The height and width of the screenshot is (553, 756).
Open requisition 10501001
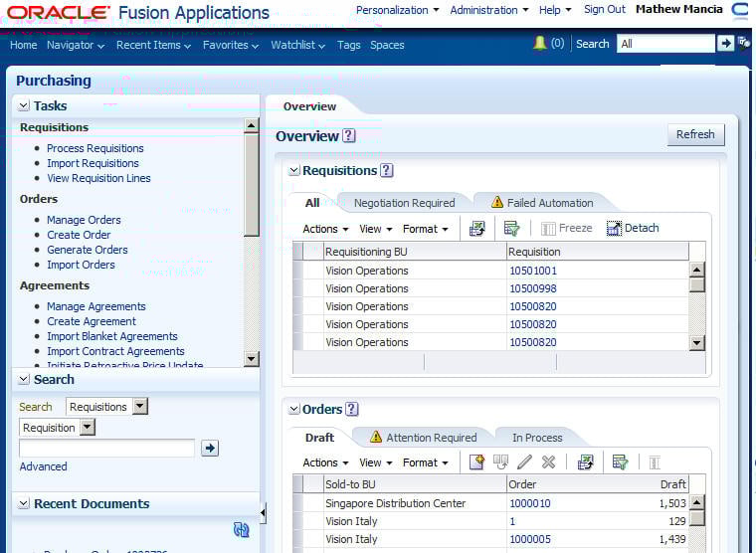tap(533, 271)
